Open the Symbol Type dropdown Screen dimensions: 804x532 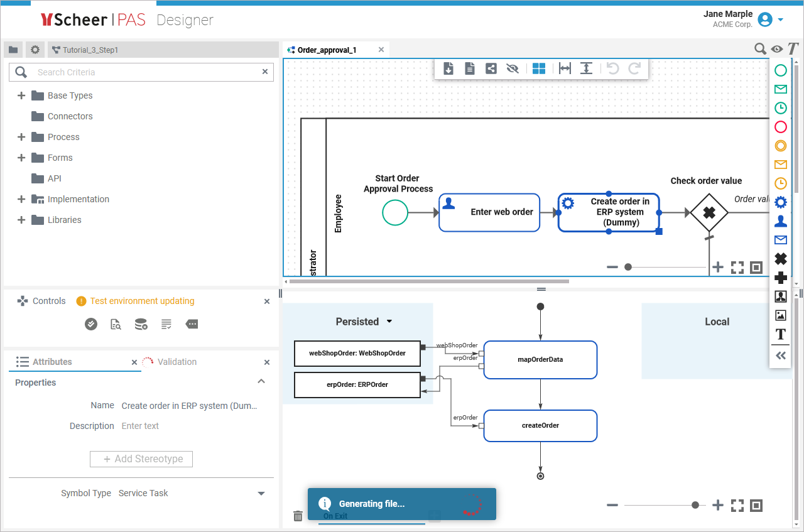(x=261, y=494)
